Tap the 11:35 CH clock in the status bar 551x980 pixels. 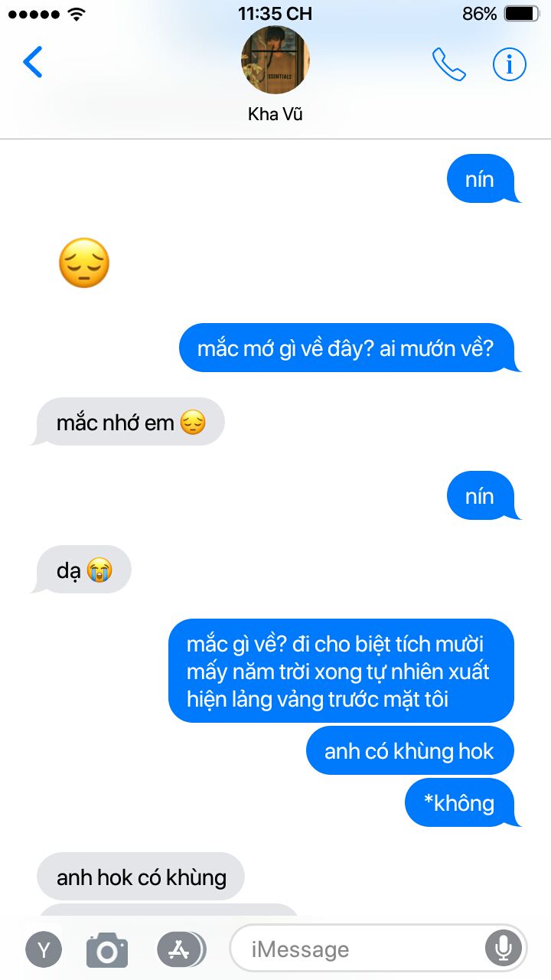tap(275, 14)
